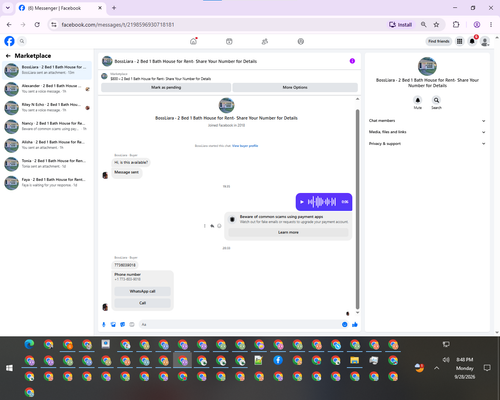Open the Facebook menu grid icon

pyautogui.click(x=459, y=41)
